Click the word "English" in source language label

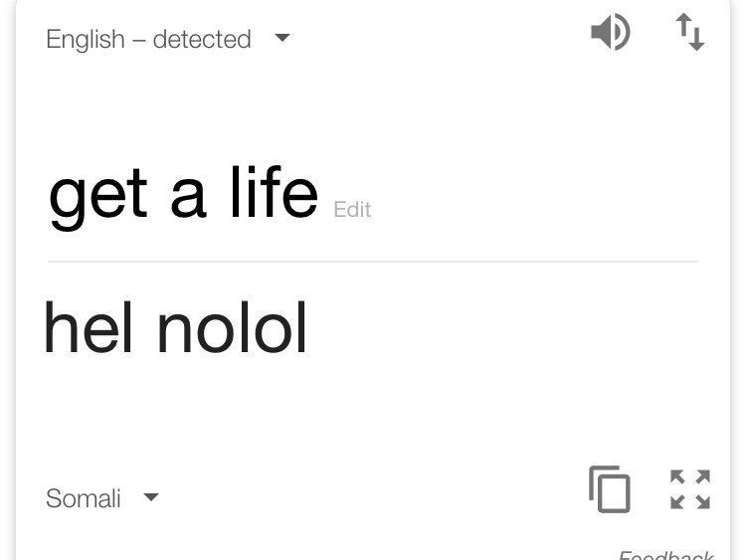(86, 40)
